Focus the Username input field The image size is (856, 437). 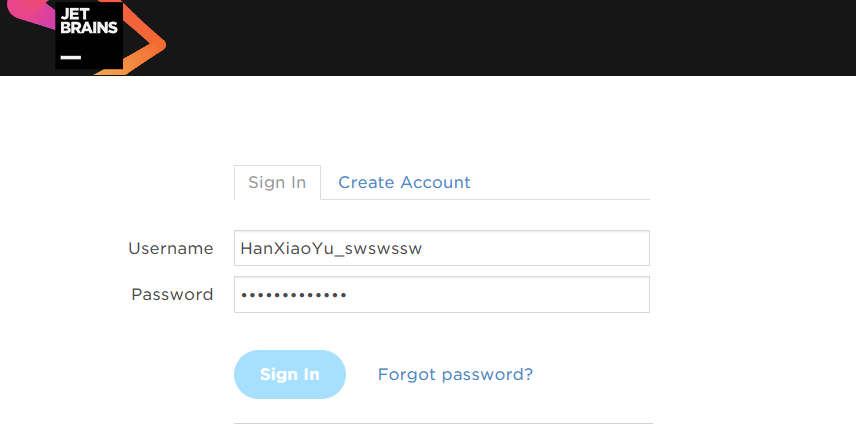(540, 248)
